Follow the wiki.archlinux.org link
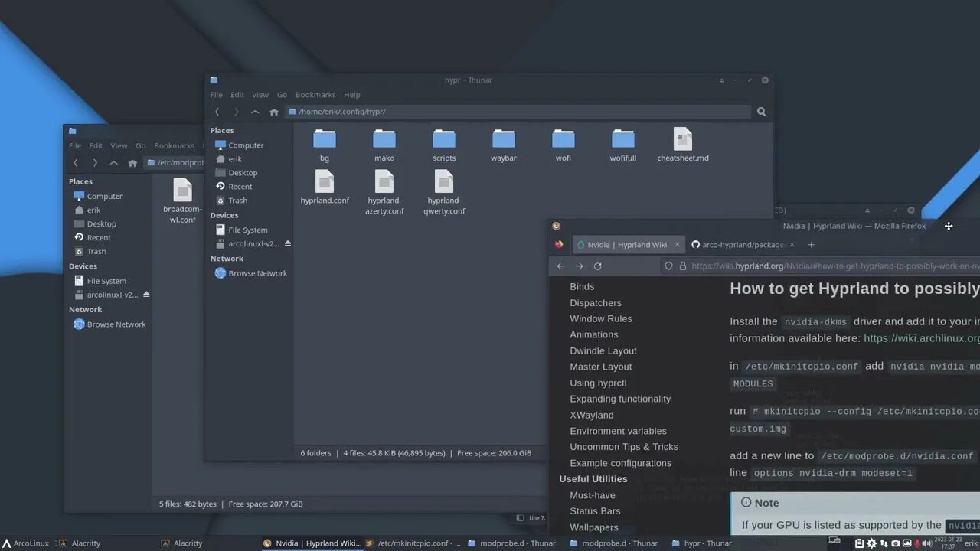Screen dimensions: 980x551 click(922, 338)
